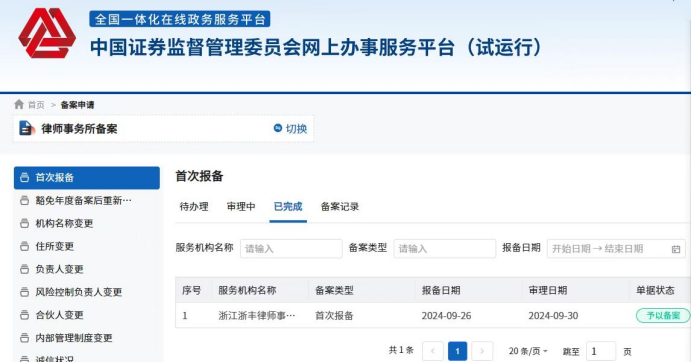Open 豁免年度备案后重新… sidebar item

(x=86, y=200)
